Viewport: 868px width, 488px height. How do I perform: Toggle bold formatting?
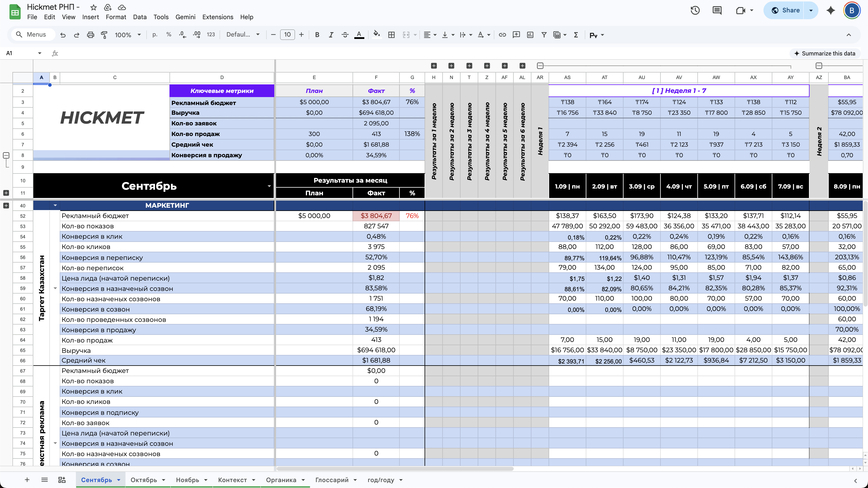(x=317, y=35)
